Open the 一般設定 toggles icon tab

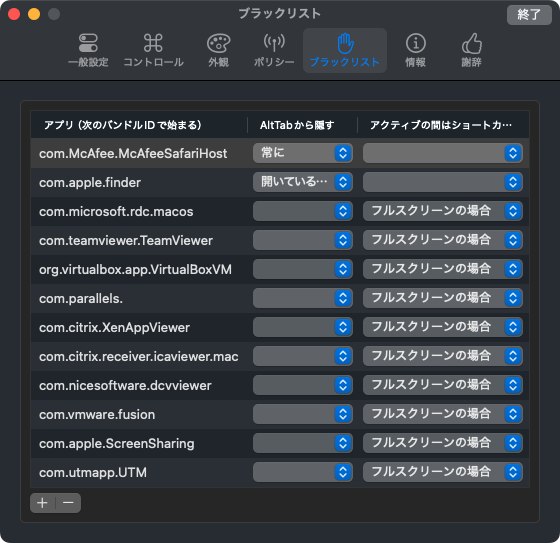coord(88,50)
